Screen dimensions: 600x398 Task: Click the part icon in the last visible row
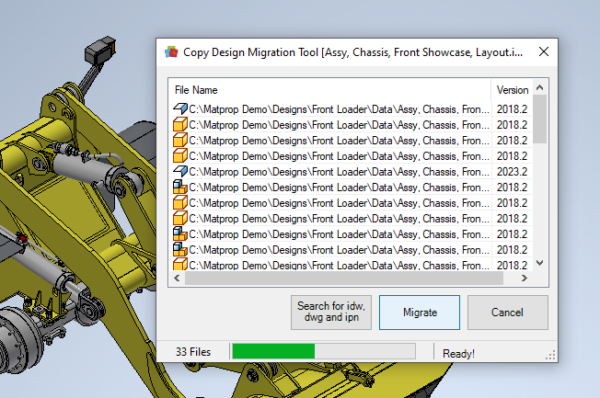[x=180, y=264]
